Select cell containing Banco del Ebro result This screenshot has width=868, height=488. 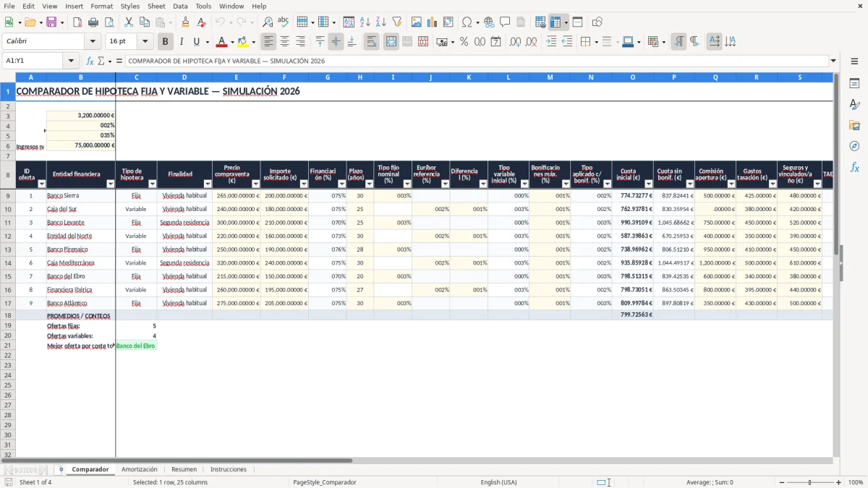click(x=136, y=346)
